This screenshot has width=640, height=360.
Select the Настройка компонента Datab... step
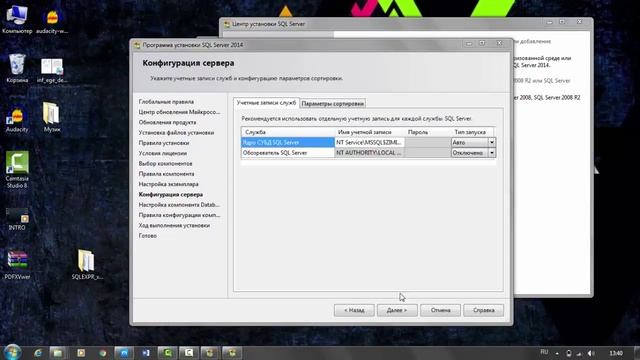tap(179, 205)
